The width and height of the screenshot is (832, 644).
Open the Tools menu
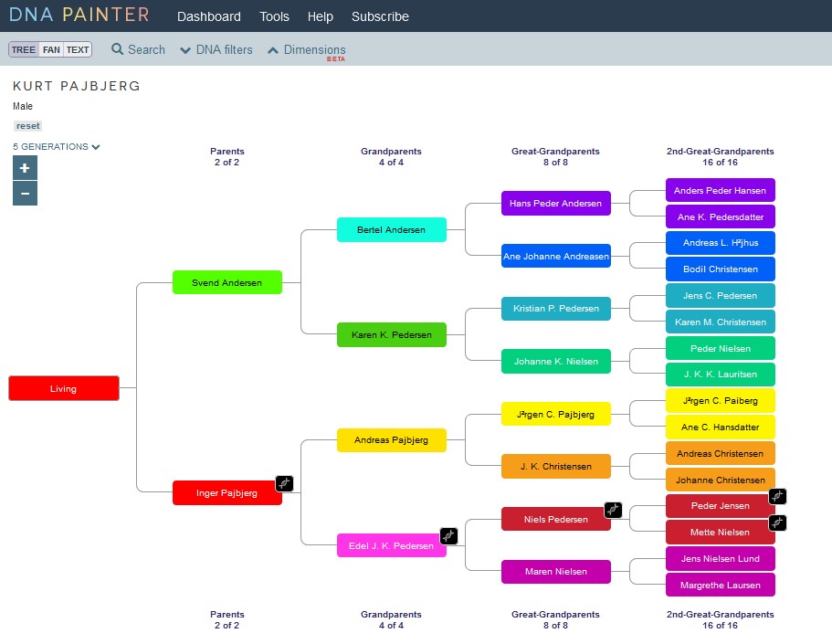274,16
